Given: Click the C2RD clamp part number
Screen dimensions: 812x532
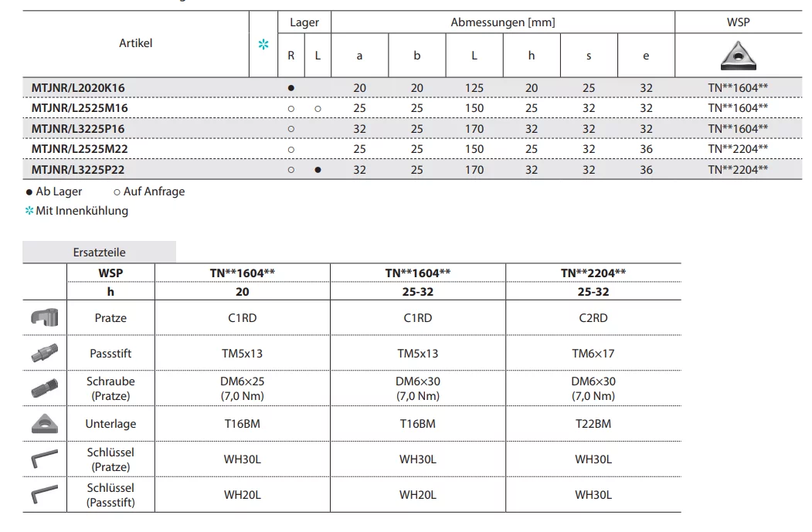Looking at the screenshot, I should pos(593,318).
